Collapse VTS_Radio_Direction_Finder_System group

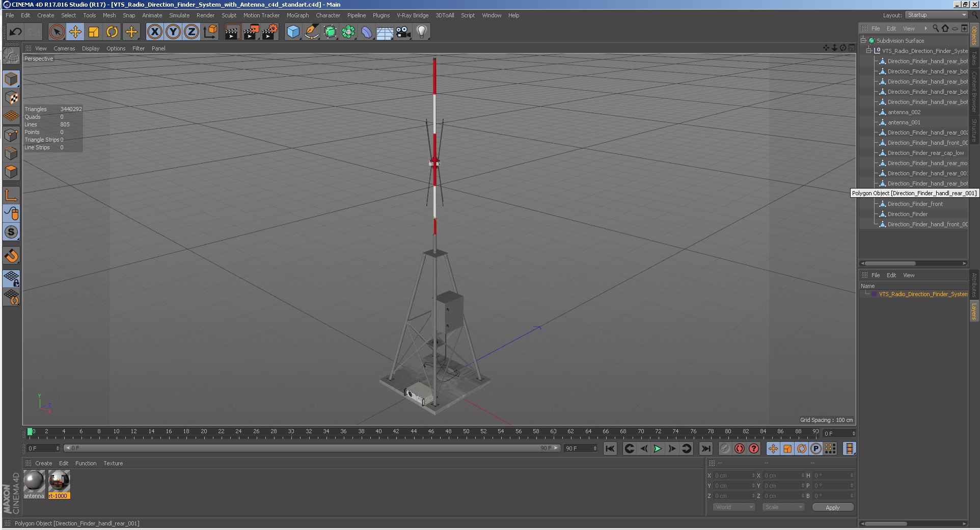point(869,50)
